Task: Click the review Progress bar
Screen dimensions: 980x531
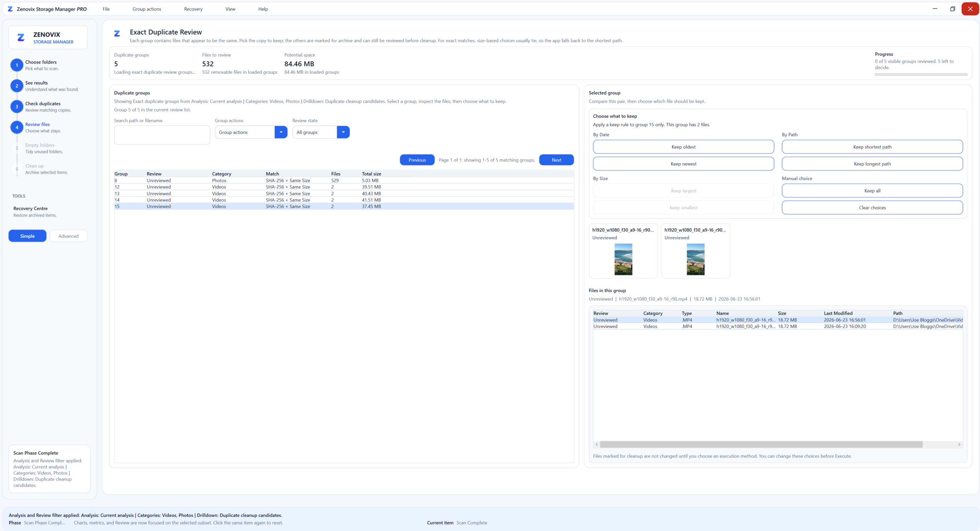Action: [x=921, y=75]
